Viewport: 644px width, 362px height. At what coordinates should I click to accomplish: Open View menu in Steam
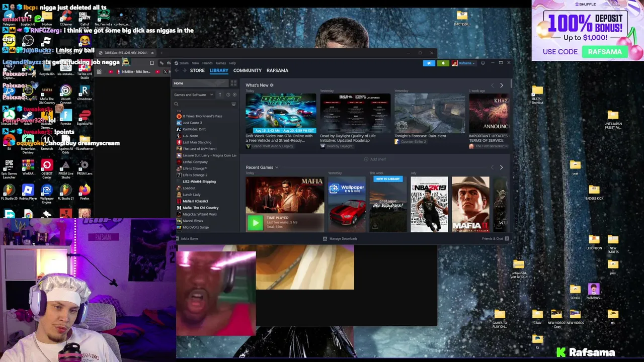195,63
